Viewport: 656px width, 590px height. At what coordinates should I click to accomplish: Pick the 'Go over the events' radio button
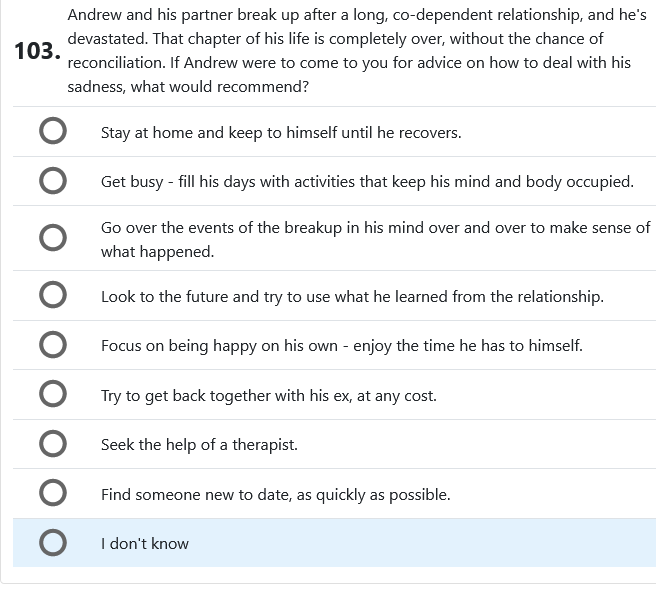(53, 238)
